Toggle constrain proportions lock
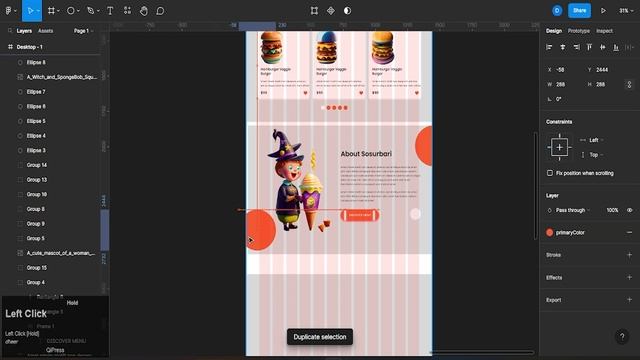The height and width of the screenshot is (360, 640). pyautogui.click(x=629, y=84)
